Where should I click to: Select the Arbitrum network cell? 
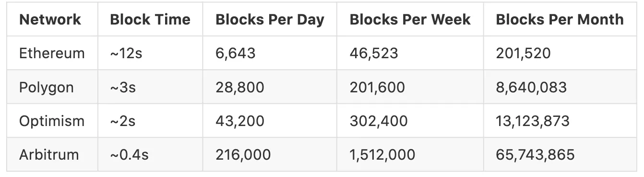click(x=49, y=155)
